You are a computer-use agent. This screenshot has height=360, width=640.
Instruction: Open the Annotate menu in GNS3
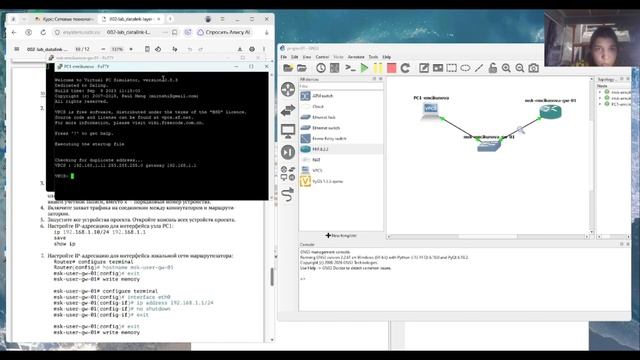[356, 57]
